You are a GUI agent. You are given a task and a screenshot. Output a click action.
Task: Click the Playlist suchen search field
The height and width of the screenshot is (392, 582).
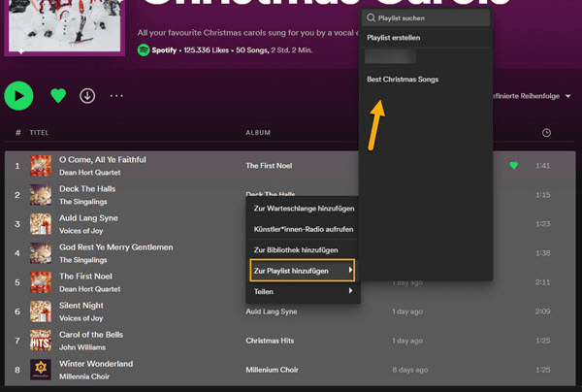tap(426, 17)
